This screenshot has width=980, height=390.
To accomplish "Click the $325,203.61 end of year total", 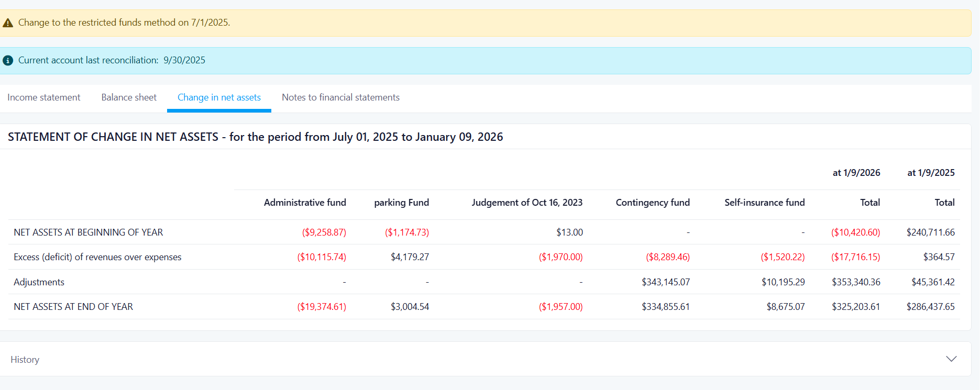I will tap(856, 307).
